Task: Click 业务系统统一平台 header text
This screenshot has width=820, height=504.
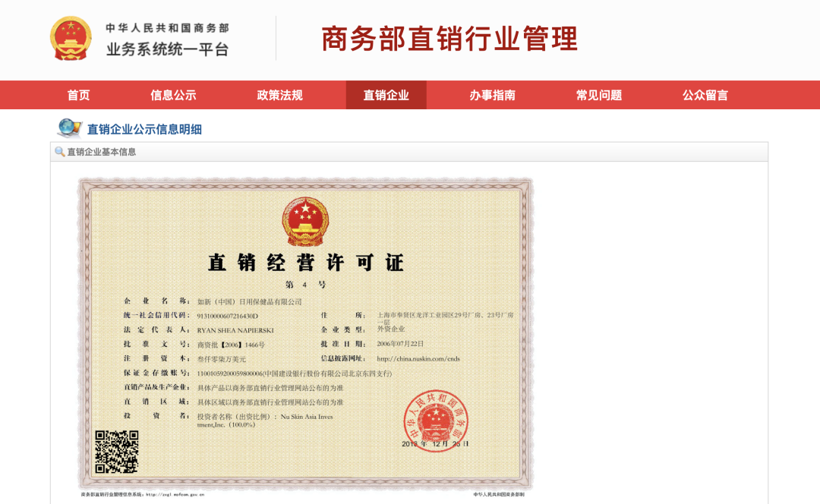Action: tap(167, 49)
